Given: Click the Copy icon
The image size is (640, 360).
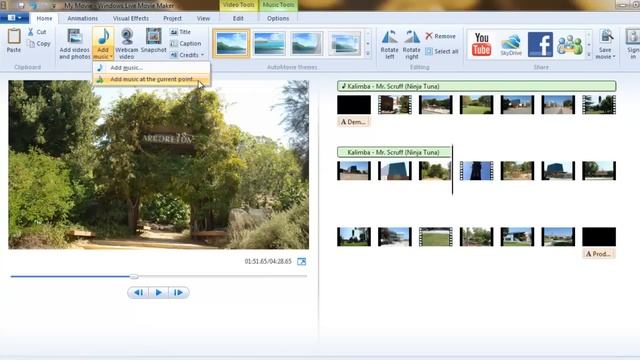Looking at the screenshot, I should [x=31, y=44].
